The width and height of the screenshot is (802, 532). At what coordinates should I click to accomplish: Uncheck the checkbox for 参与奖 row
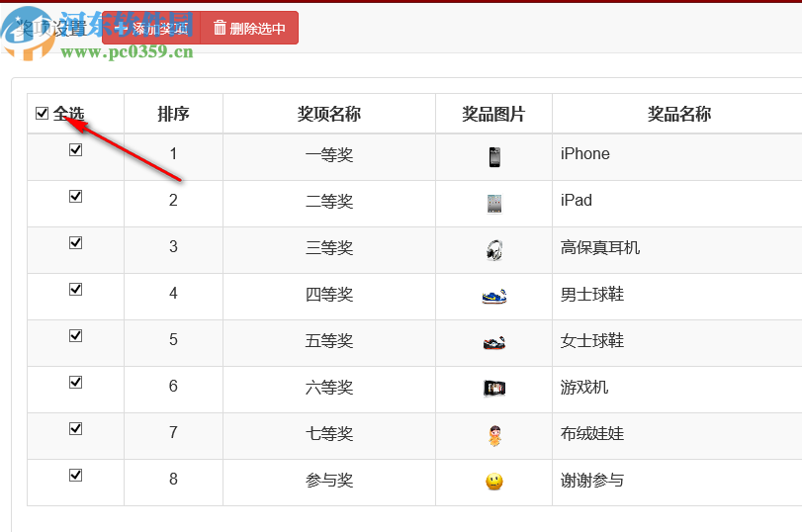pos(76,476)
